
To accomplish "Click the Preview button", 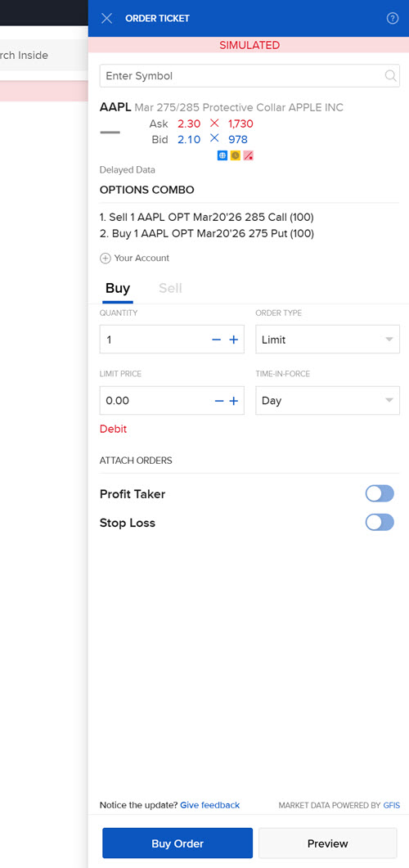I will [328, 843].
